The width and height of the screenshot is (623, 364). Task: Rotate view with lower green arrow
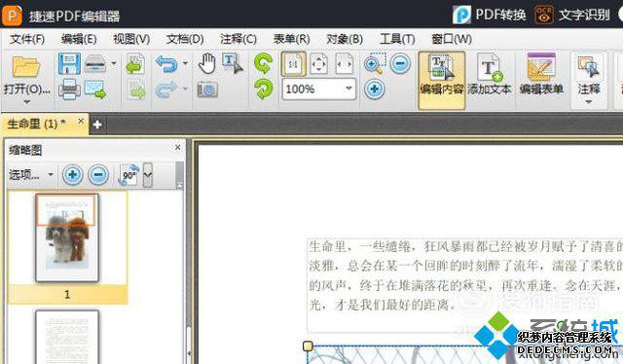[263, 89]
